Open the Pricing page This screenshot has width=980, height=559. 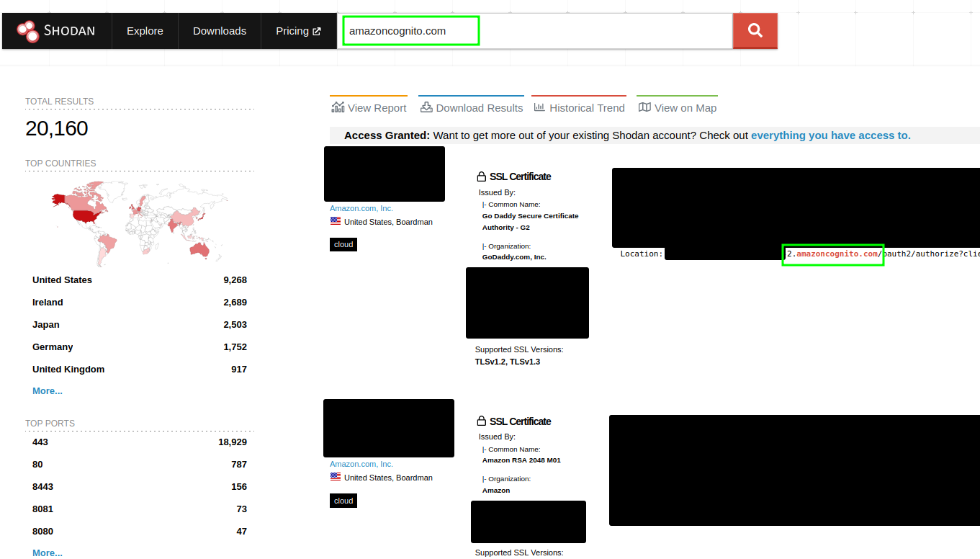(x=293, y=30)
